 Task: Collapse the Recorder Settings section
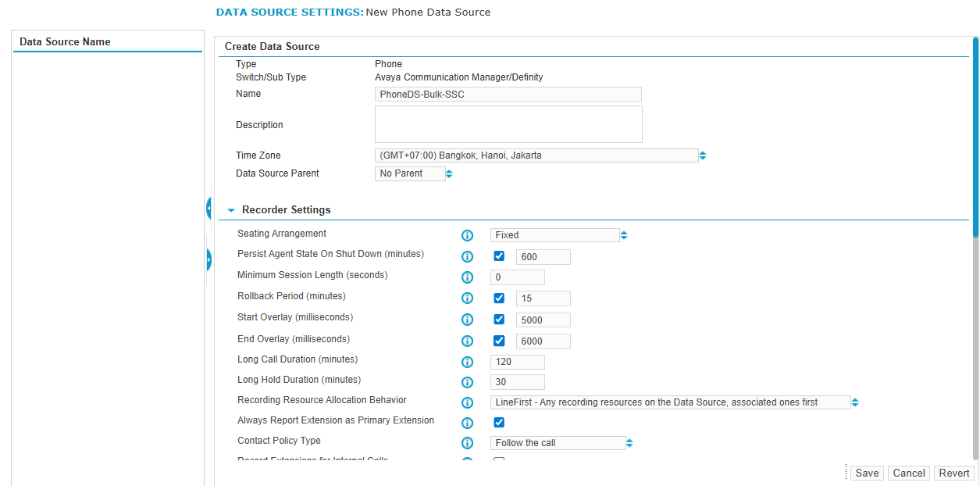231,210
